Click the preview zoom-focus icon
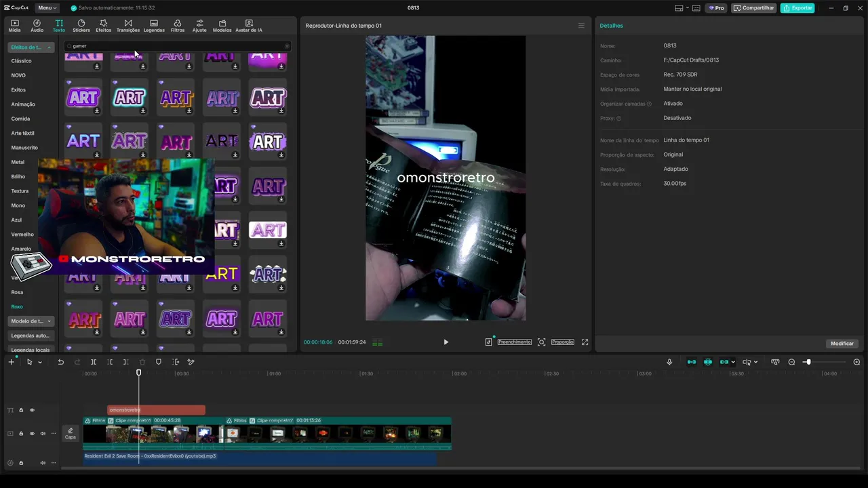The width and height of the screenshot is (868, 488). (541, 342)
